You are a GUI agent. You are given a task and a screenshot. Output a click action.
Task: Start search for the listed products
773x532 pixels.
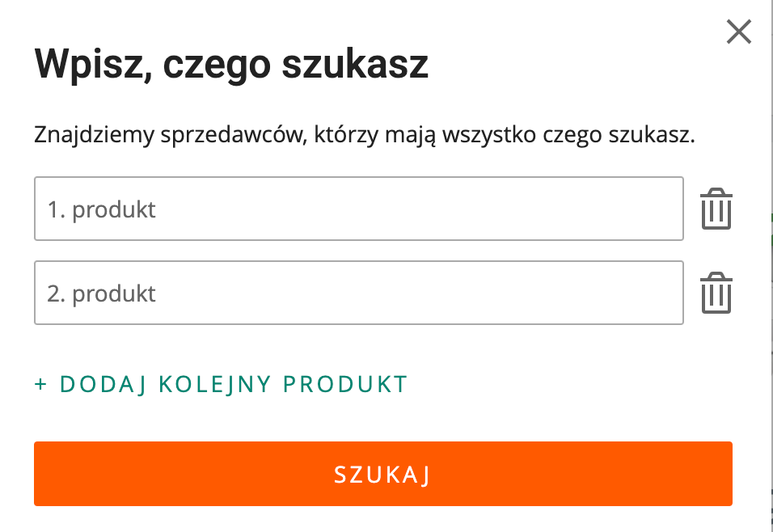pyautogui.click(x=382, y=474)
